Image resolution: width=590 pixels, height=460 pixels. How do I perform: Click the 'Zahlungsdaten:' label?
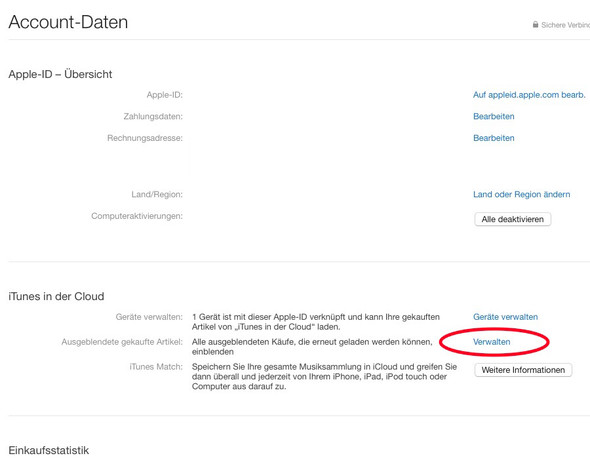tap(153, 117)
